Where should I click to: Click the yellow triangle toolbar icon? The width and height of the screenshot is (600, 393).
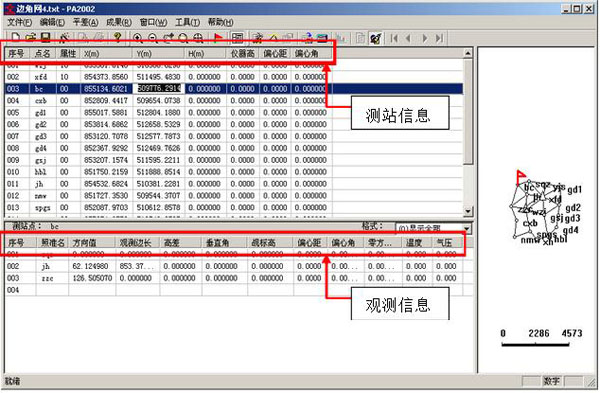click(x=273, y=38)
